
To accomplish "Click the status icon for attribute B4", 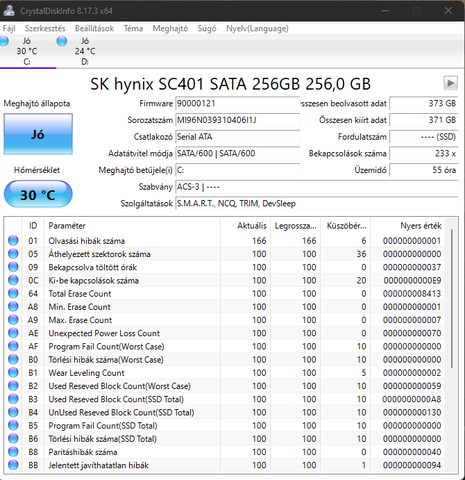I will 13,412.
